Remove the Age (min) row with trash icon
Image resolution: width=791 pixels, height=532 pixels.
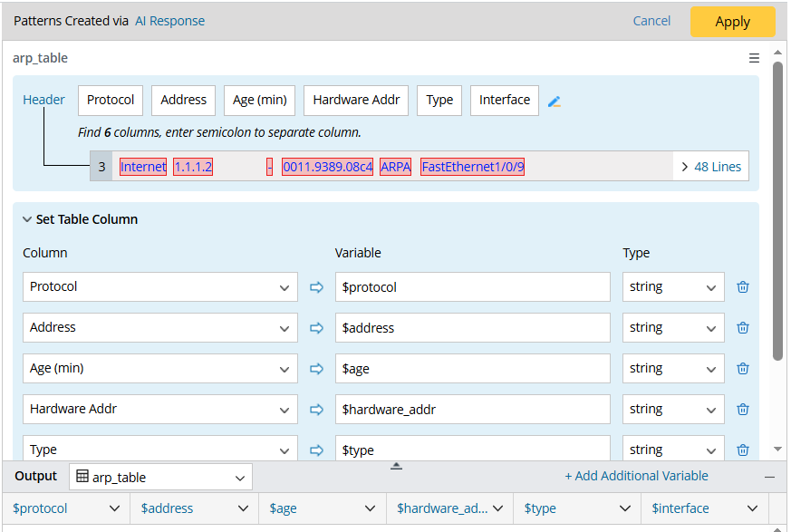pyautogui.click(x=743, y=369)
